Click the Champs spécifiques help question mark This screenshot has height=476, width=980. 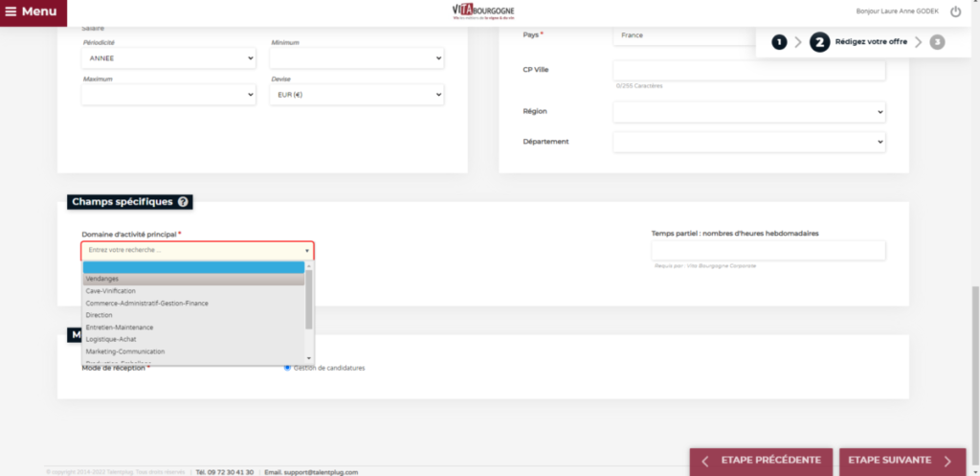click(183, 202)
